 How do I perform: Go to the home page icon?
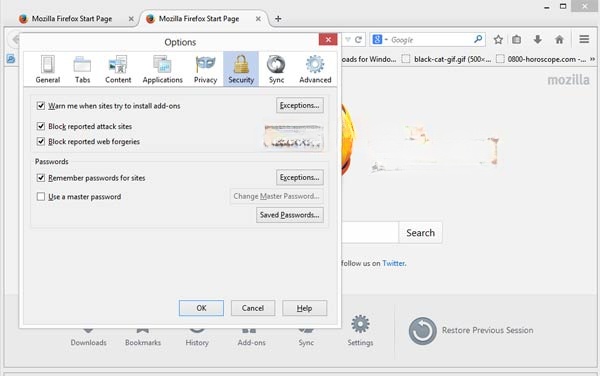click(559, 39)
